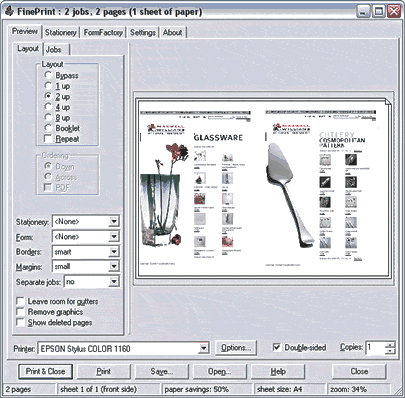Open Help with the Help button
The width and height of the screenshot is (405, 398).
pos(278,371)
